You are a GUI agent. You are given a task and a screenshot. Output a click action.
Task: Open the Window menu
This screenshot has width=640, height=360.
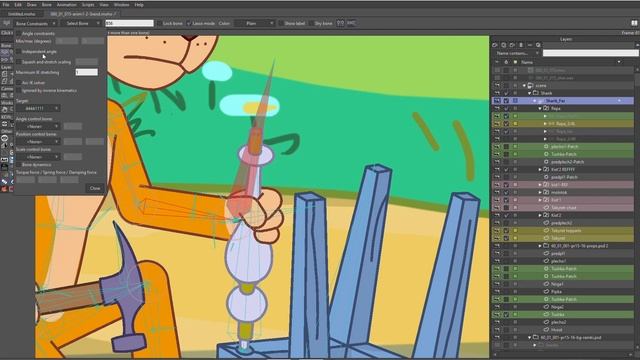[121, 4]
